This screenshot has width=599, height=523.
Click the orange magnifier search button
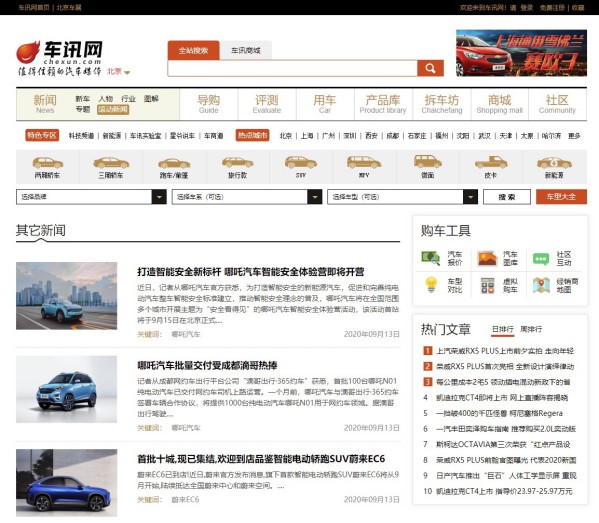coord(430,68)
